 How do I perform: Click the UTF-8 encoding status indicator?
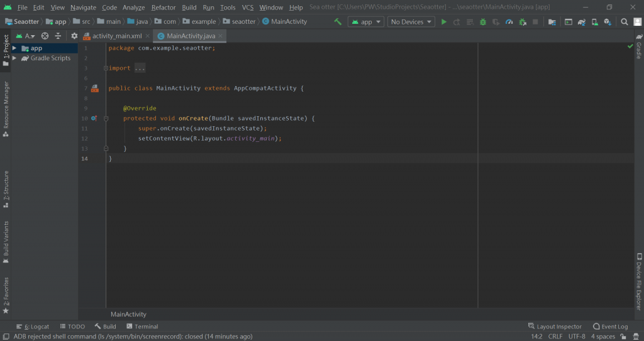coord(576,337)
